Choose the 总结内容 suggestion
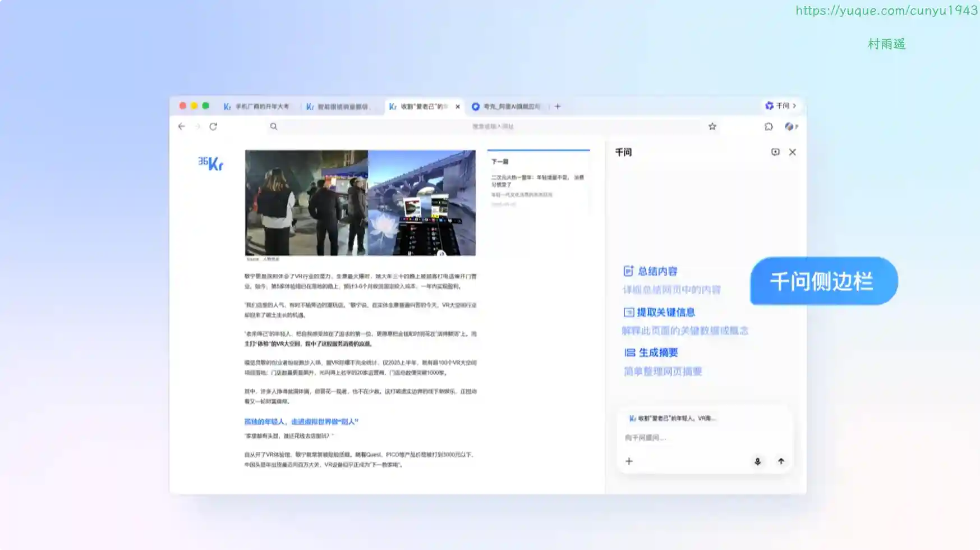 click(657, 272)
